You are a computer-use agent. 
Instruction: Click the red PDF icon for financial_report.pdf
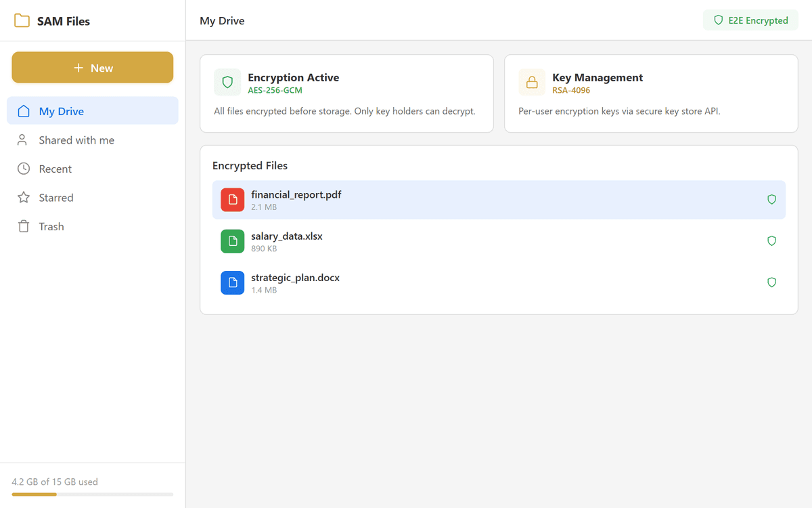tap(233, 200)
